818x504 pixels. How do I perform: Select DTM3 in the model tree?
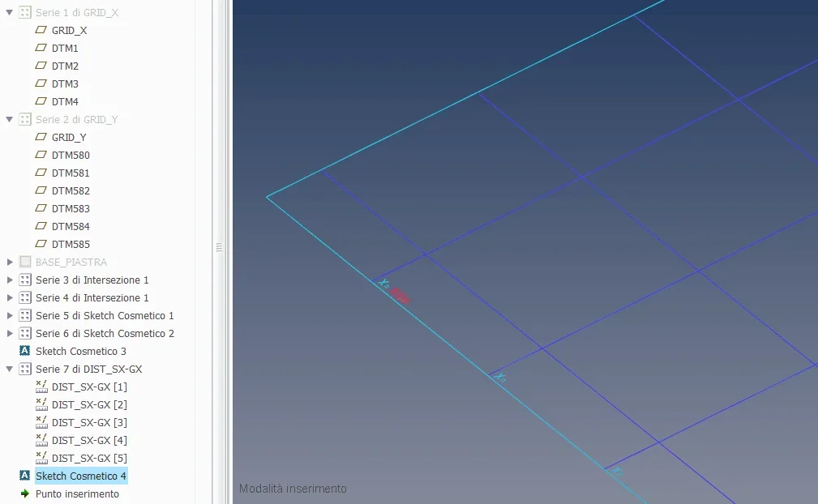[65, 83]
